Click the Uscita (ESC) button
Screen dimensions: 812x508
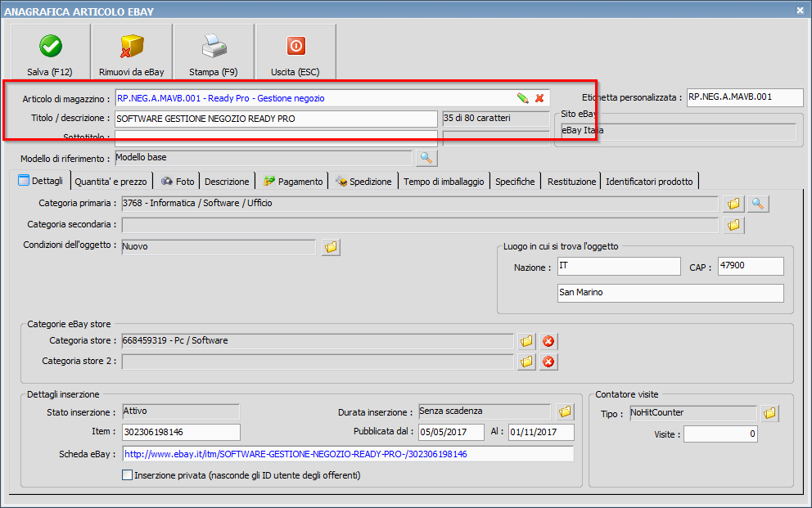coord(295,52)
